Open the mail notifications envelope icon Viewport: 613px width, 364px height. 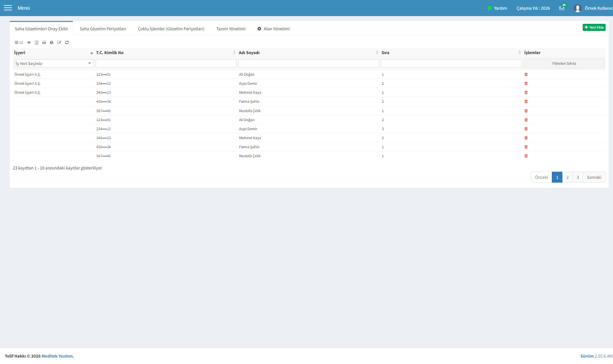562,8
